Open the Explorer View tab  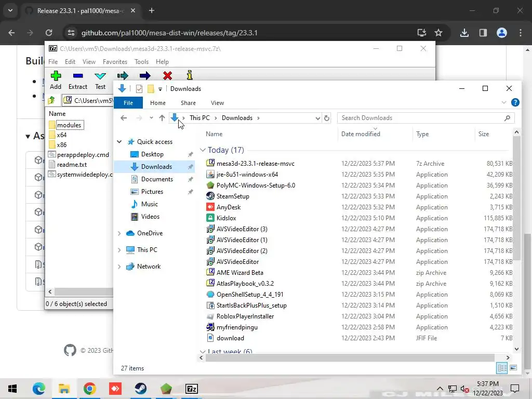coord(217,103)
